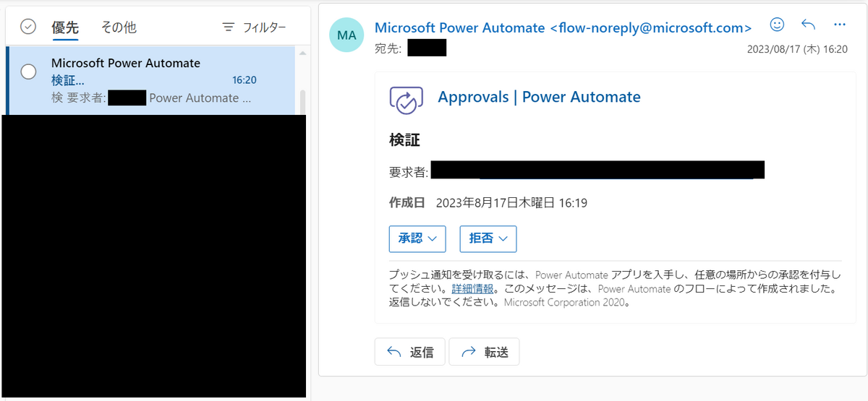Click the 16:20 time in message list
Image resolution: width=868 pixels, height=401 pixels.
244,80
